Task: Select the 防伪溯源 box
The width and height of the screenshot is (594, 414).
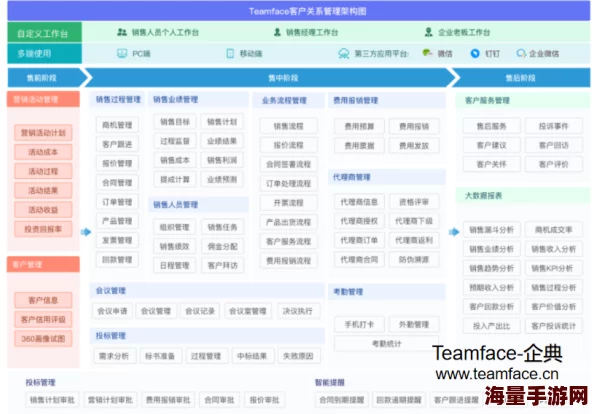Action: click(414, 259)
